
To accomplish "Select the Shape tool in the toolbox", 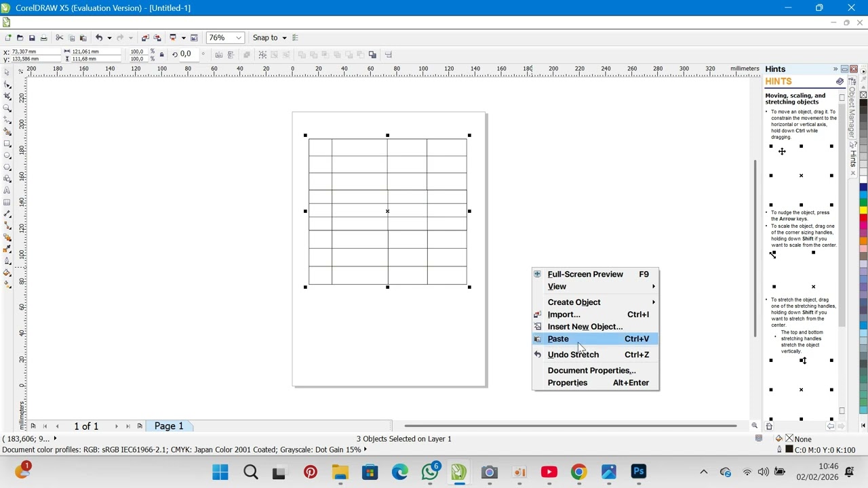I will pos(7,85).
